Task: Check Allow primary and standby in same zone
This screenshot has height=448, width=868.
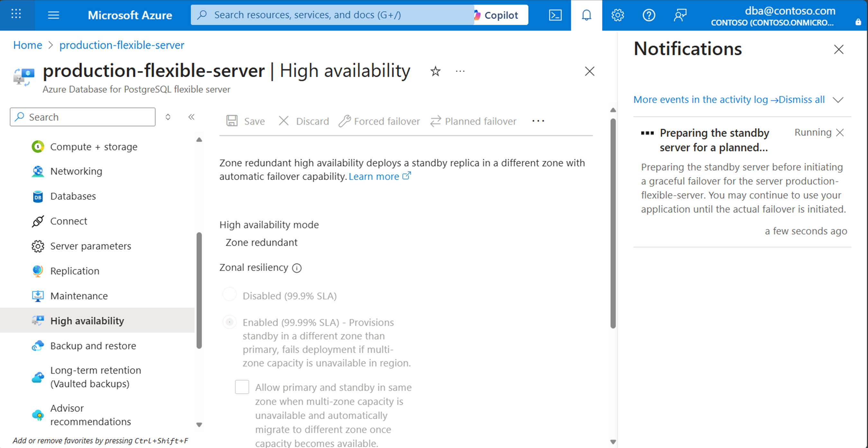Action: point(242,387)
